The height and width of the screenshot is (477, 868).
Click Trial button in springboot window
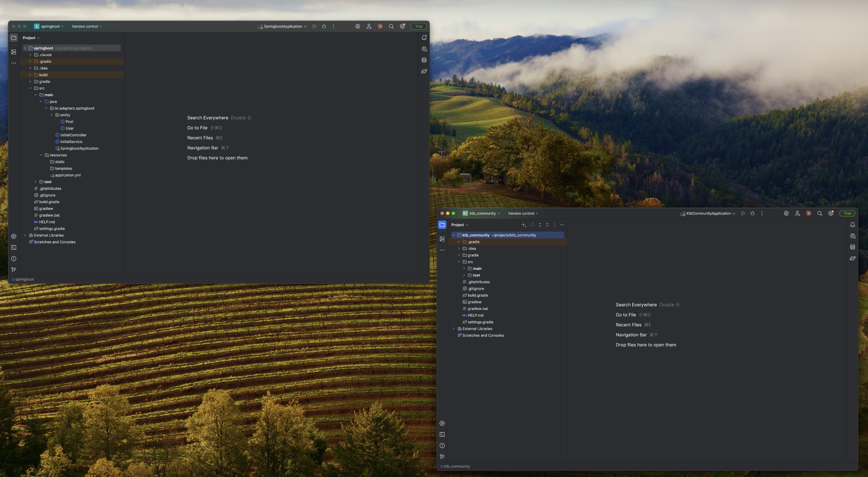click(x=418, y=26)
